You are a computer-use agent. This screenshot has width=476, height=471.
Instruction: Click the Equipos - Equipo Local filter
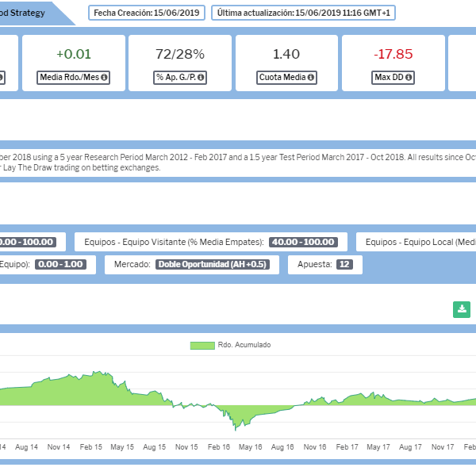point(416,242)
